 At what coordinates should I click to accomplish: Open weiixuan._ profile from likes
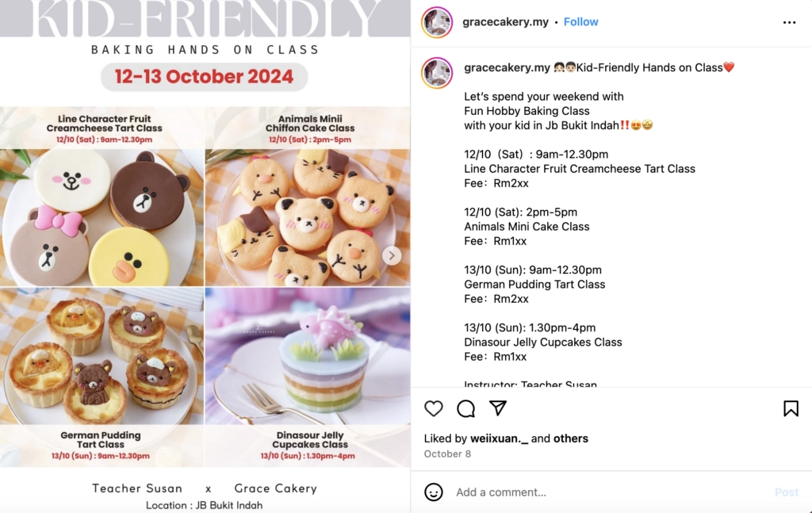tap(498, 438)
